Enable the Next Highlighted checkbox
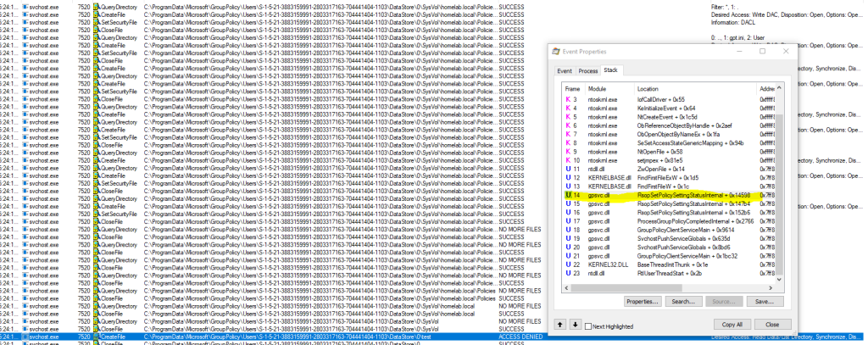 (590, 326)
